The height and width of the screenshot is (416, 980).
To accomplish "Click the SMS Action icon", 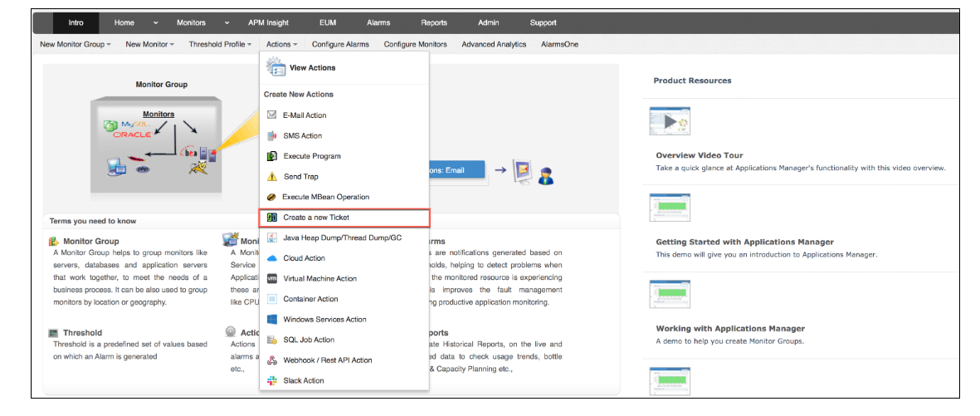I will coord(272,135).
